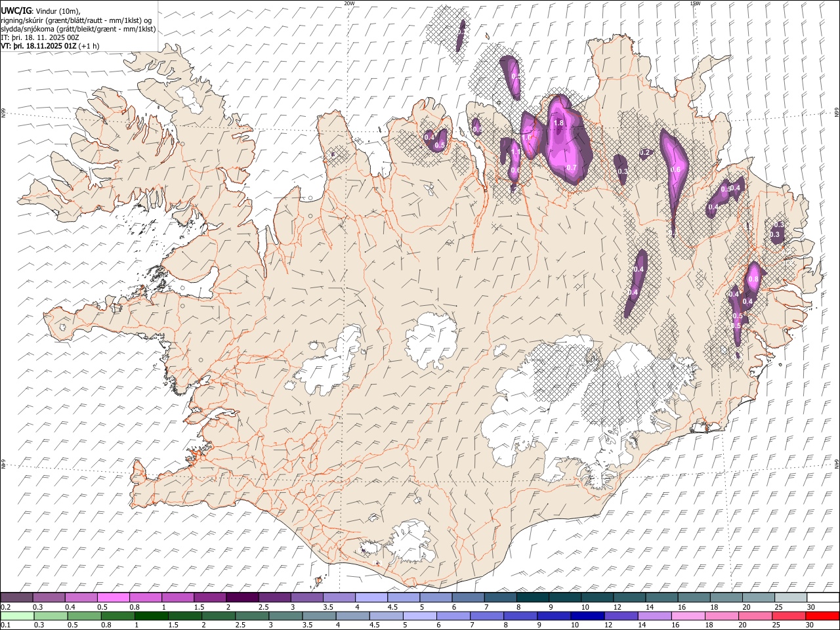Select the 20 swatch in the upper legend row
Viewport: 840px width, 630px height.
coord(758,598)
